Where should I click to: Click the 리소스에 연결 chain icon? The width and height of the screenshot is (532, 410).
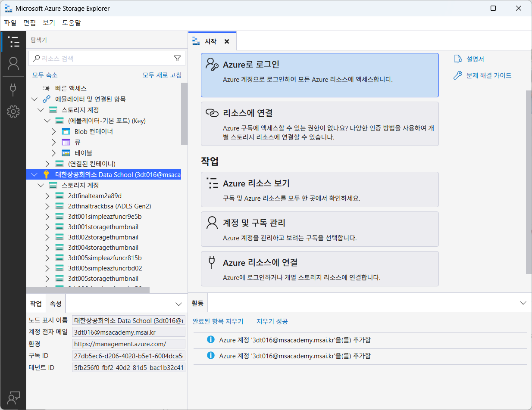click(212, 113)
